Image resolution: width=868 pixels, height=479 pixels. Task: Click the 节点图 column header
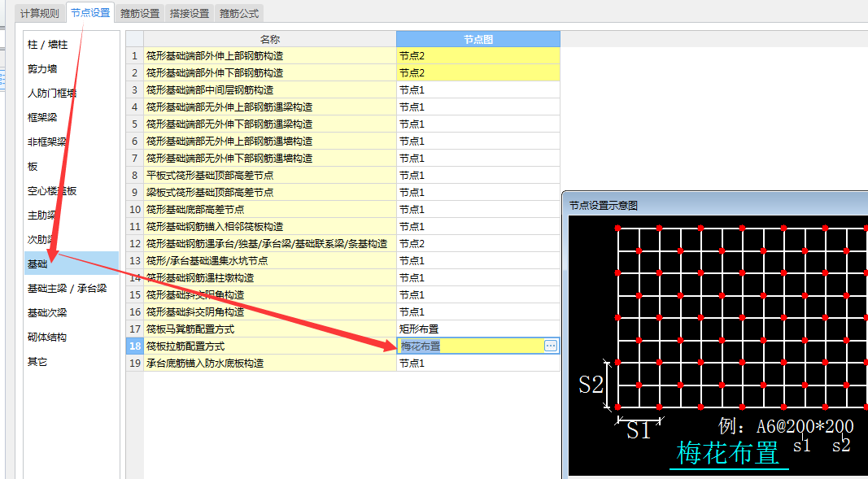tap(478, 39)
